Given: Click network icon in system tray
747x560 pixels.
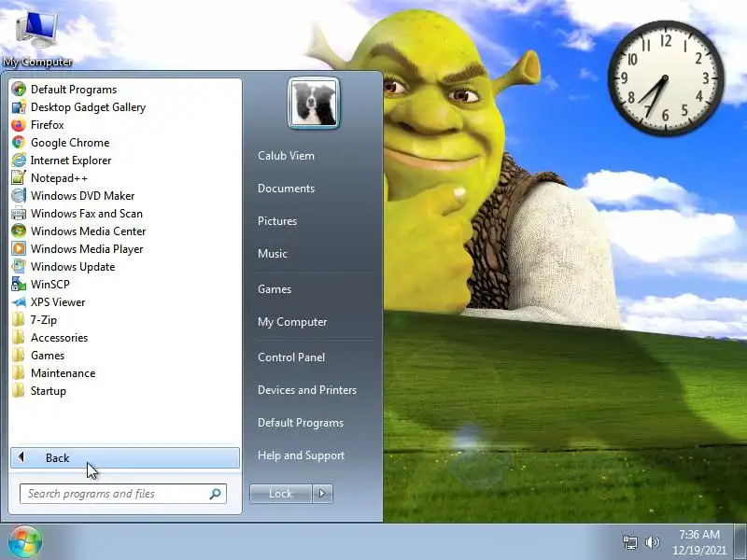Looking at the screenshot, I should (630, 542).
